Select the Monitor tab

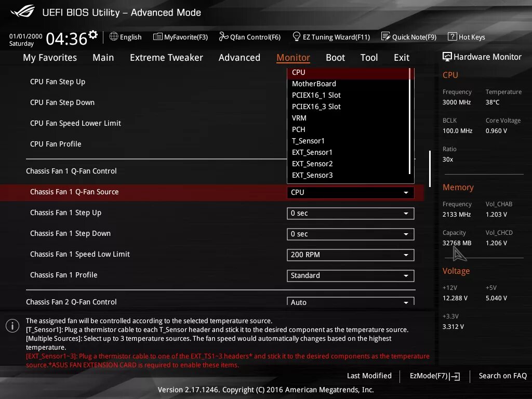pos(293,58)
